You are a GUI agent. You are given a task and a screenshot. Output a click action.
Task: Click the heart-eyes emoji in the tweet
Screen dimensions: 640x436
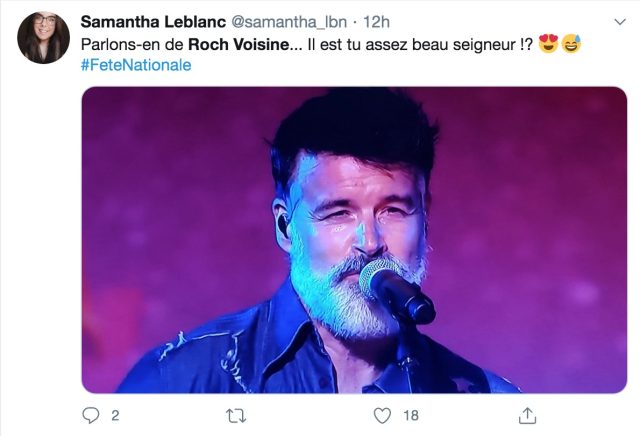549,43
